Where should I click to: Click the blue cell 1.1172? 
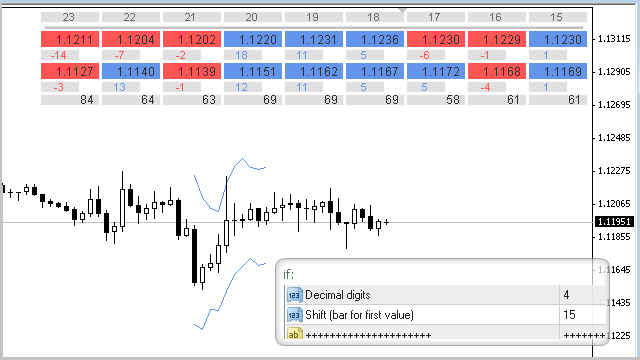[436, 71]
